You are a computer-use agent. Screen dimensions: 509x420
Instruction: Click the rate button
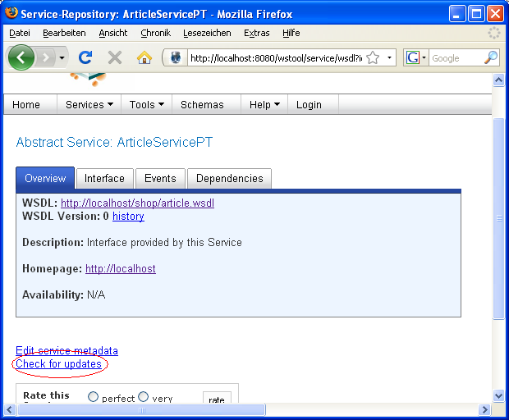[x=217, y=398]
